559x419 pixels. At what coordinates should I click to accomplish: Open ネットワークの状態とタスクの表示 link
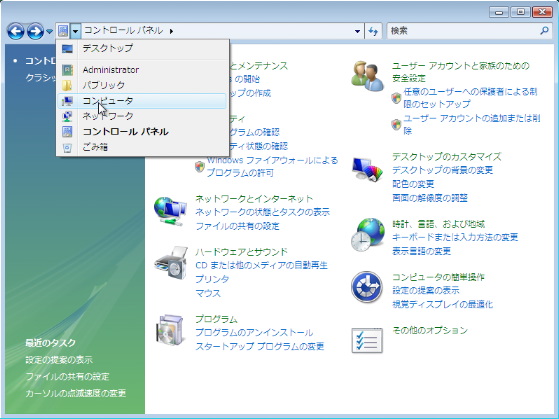pyautogui.click(x=262, y=212)
